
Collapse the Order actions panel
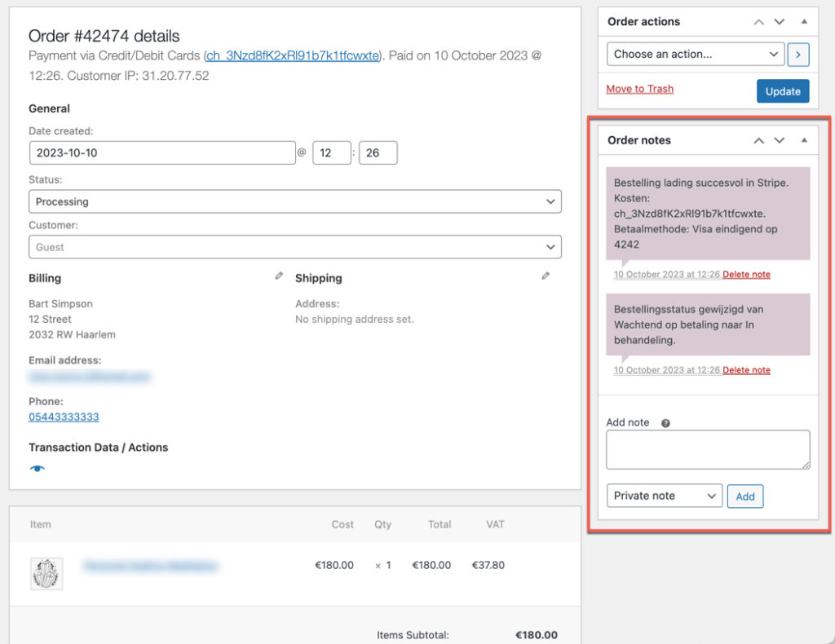[x=804, y=22]
